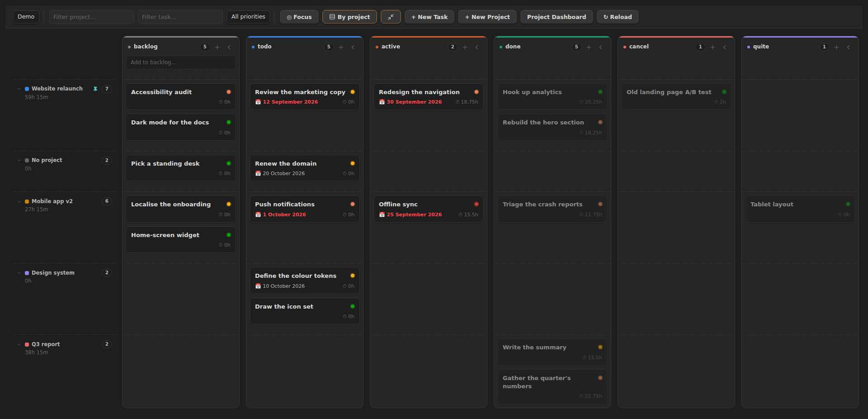Collapse the No project row
This screenshot has height=419, width=868.
click(19, 160)
